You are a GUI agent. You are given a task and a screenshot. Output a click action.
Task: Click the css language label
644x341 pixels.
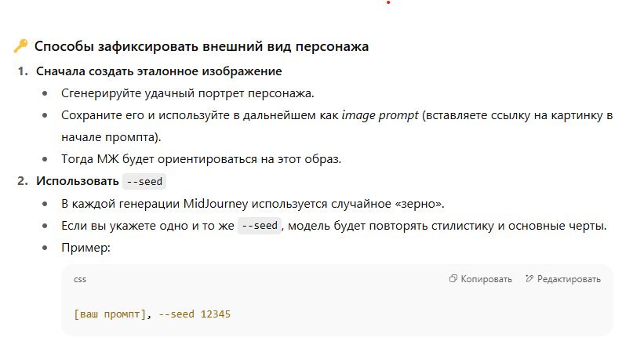point(80,279)
